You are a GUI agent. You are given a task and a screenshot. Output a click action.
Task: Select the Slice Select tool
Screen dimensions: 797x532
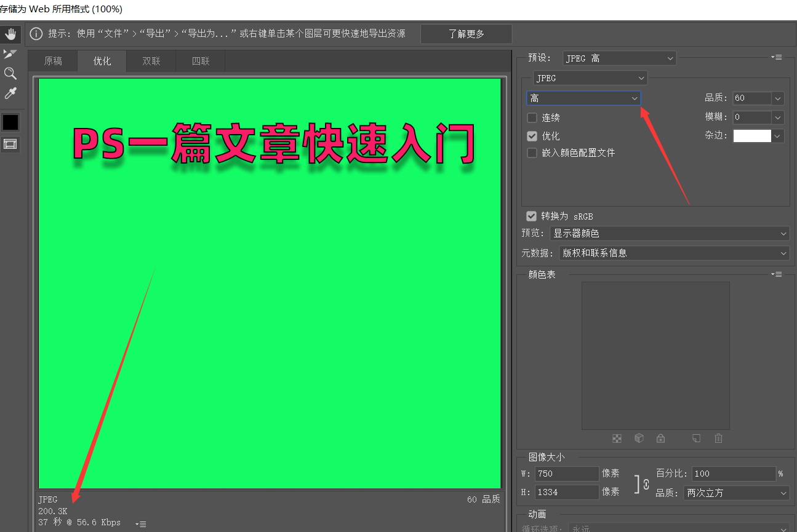tap(10, 54)
